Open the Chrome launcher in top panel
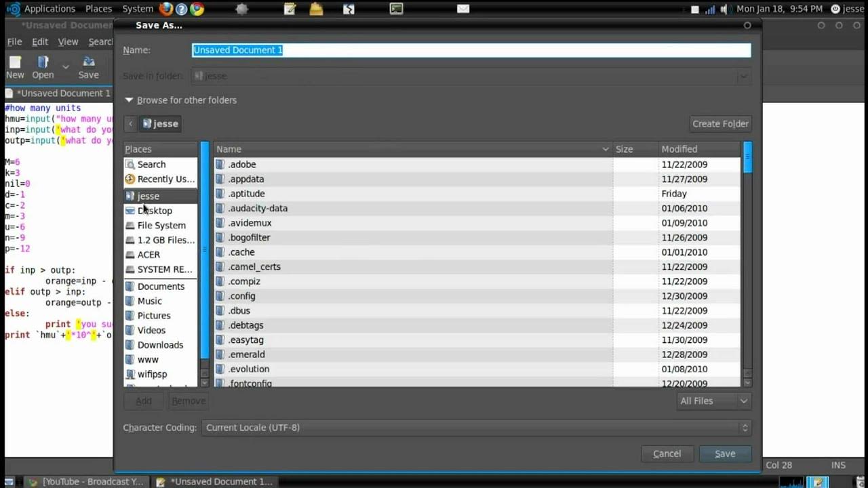The height and width of the screenshot is (488, 868). pos(197,9)
